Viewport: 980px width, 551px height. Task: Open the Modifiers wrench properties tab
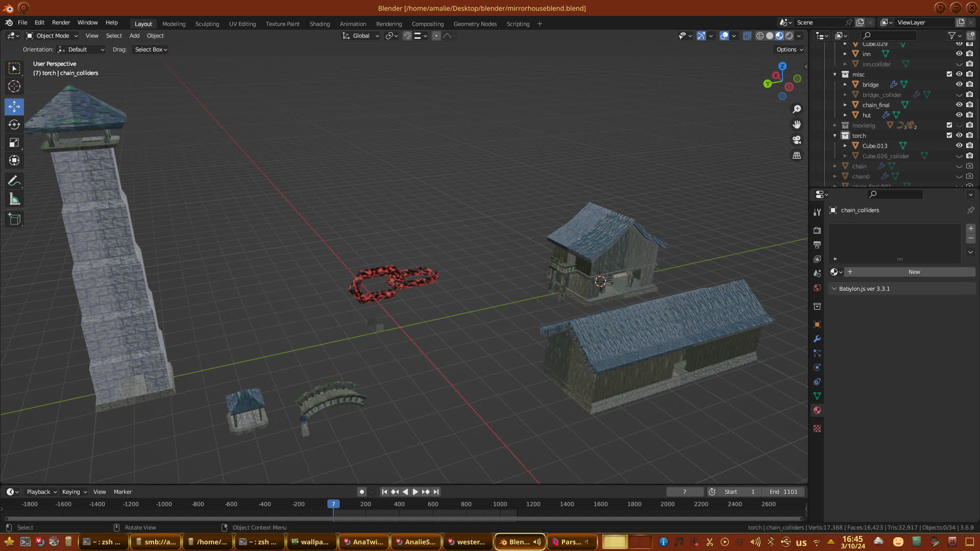click(x=817, y=339)
